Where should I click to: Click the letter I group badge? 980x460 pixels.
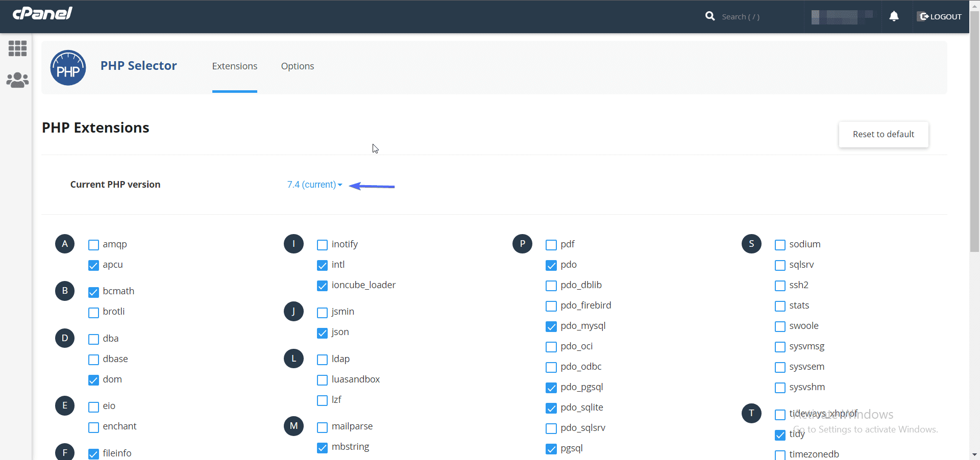[293, 244]
